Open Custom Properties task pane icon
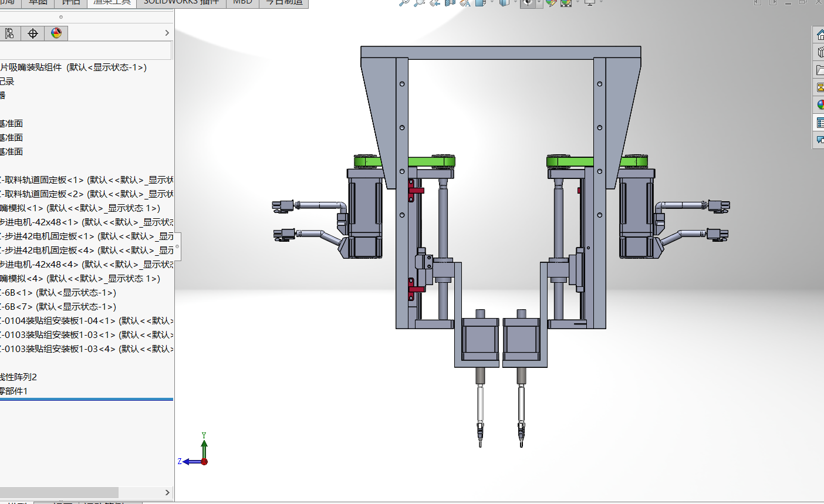 820,123
